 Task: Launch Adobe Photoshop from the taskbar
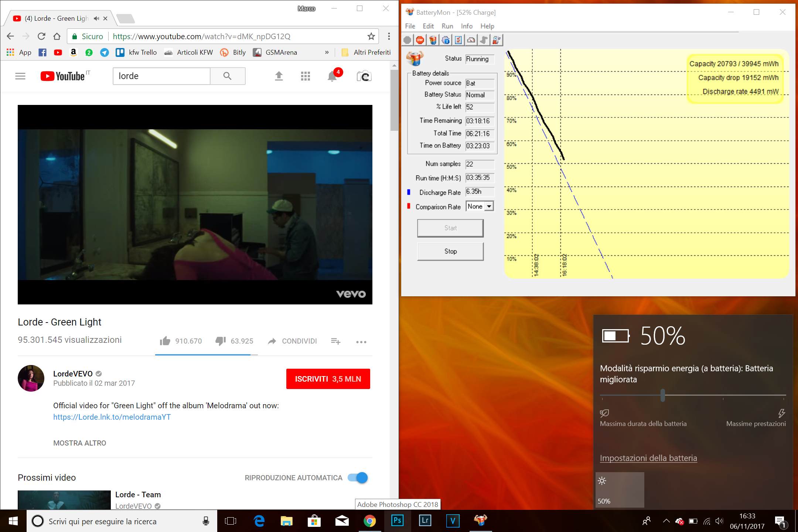(397, 521)
